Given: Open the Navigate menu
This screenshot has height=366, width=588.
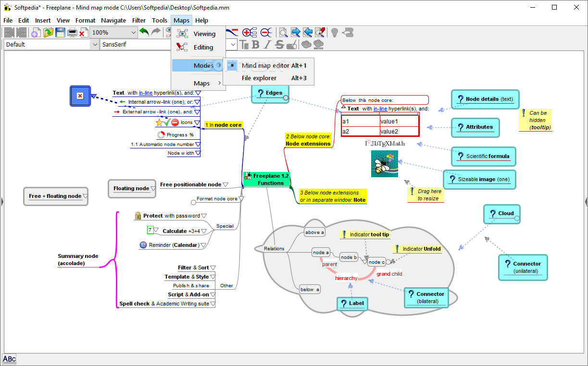Looking at the screenshot, I should click(113, 20).
